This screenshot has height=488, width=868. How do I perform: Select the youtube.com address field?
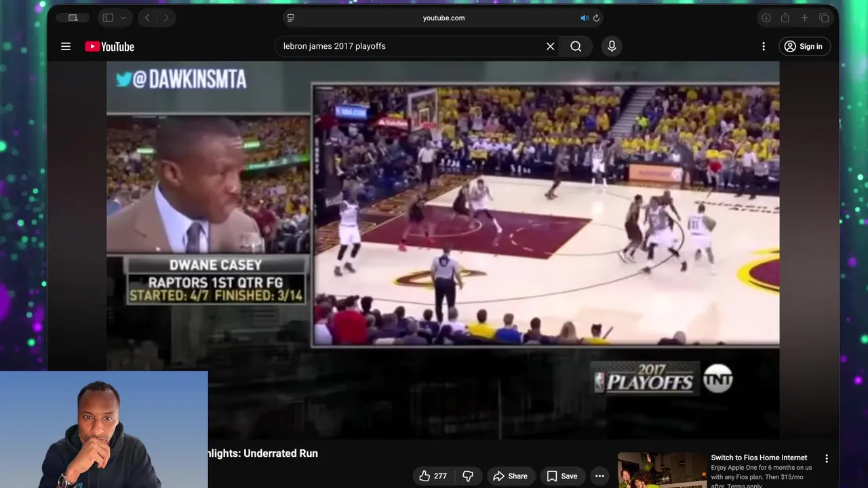click(x=443, y=18)
